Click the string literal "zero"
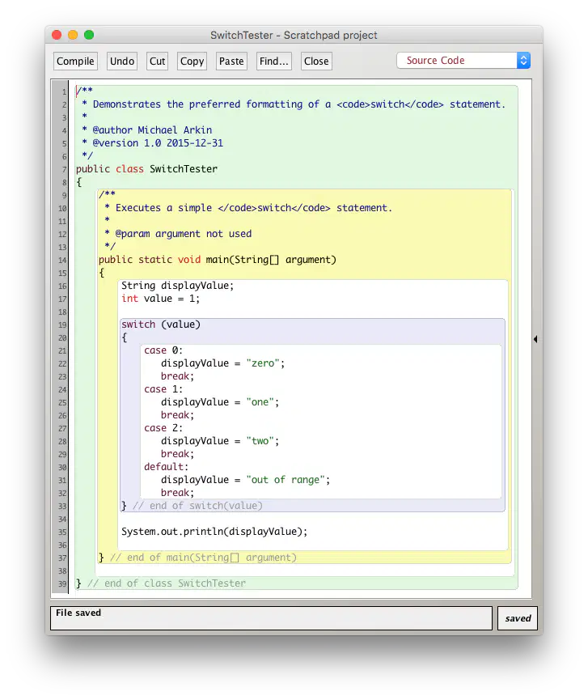This screenshot has width=588, height=700. [x=263, y=363]
